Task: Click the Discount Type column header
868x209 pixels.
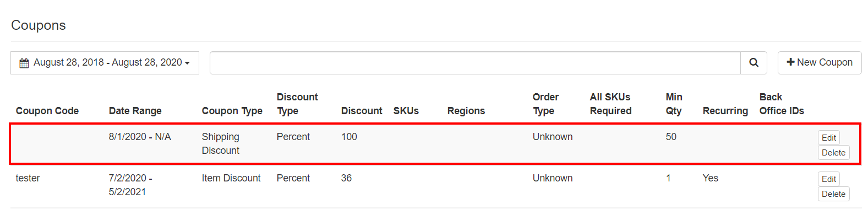Action: [x=297, y=104]
